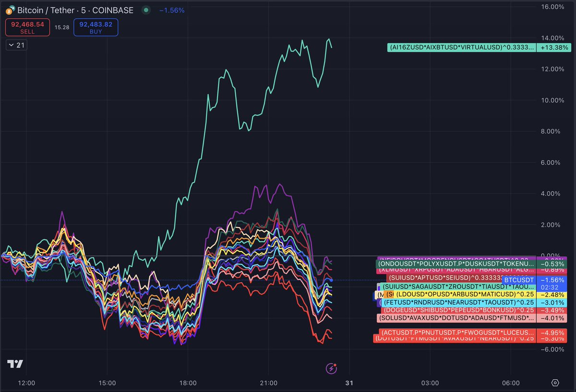Click the BUY 92,483.82 button
The image size is (576, 392).
click(96, 27)
